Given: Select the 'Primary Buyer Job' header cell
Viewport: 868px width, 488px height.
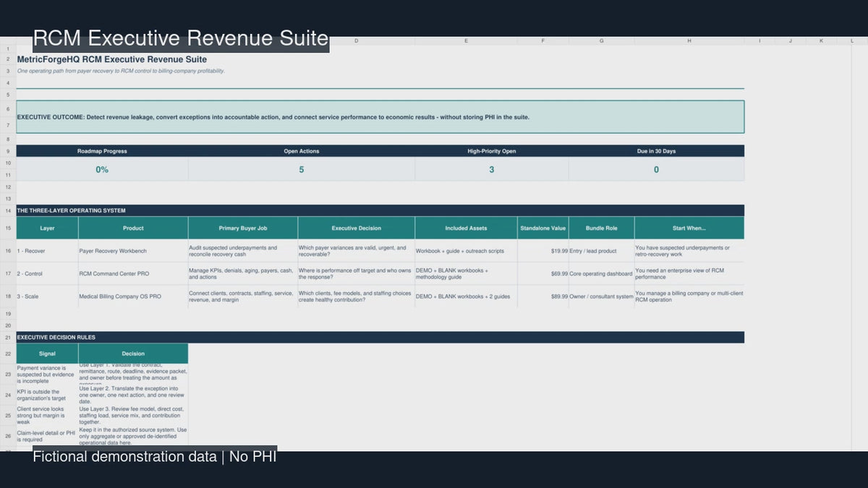Looking at the screenshot, I should [x=243, y=228].
